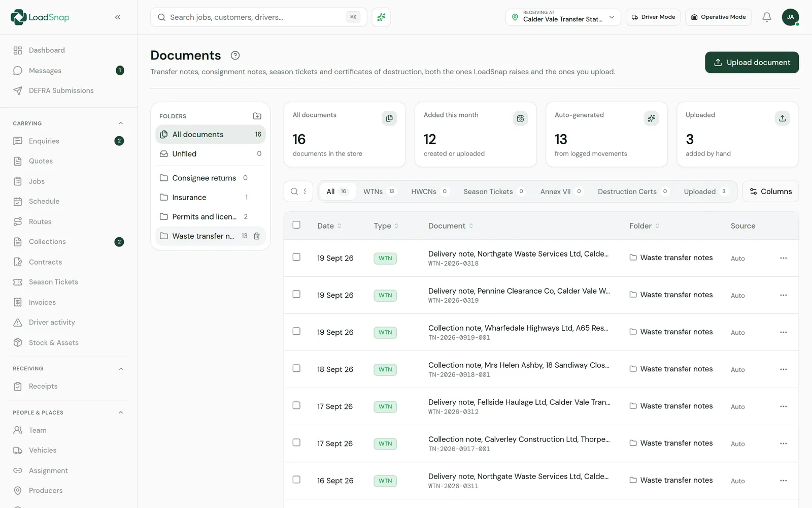Open the JA user avatar menu
The image size is (812, 508).
click(790, 17)
